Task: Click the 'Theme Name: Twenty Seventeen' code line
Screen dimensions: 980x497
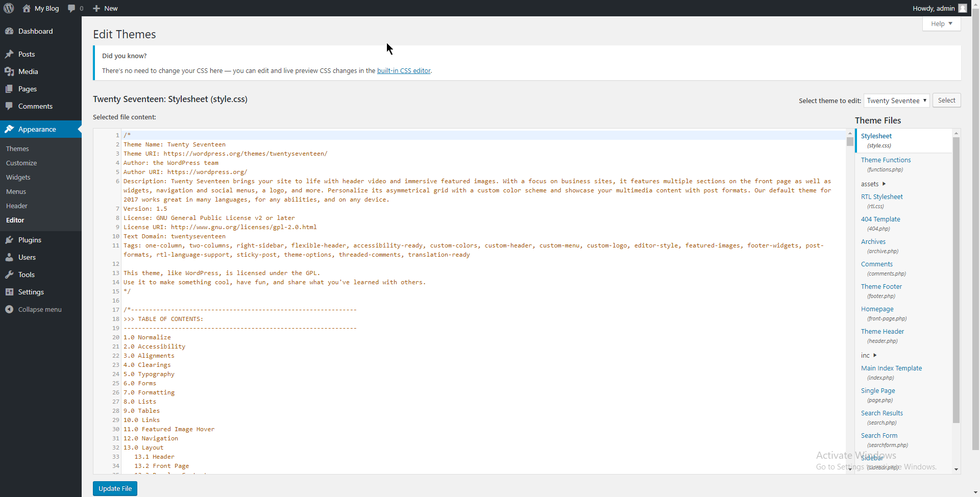Action: click(x=175, y=144)
